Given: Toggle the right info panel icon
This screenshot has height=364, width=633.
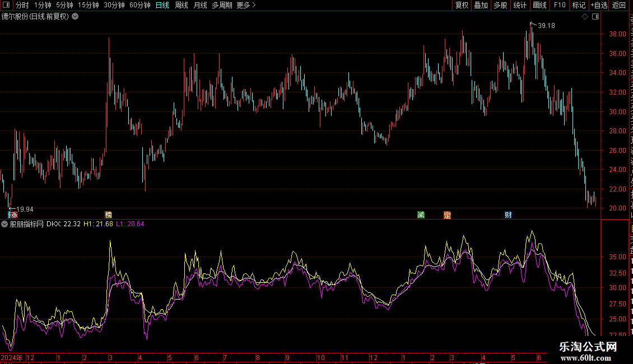Looking at the screenshot, I should pos(595,17).
